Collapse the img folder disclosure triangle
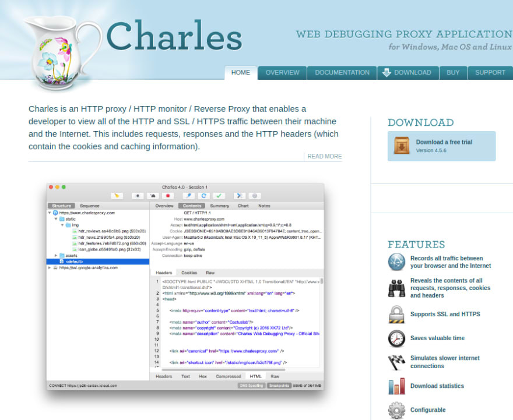Viewport: 513px width, 420px height. 62,225
